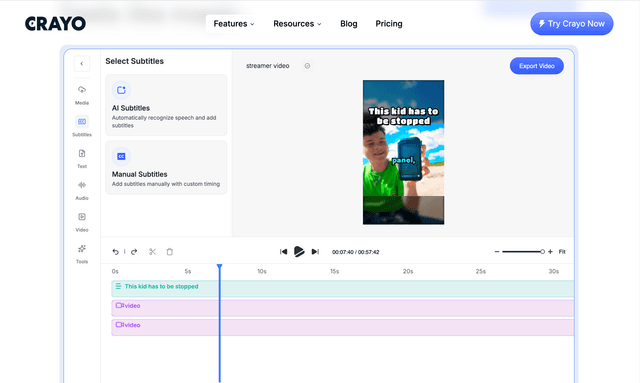Go to the Blog page

point(349,24)
